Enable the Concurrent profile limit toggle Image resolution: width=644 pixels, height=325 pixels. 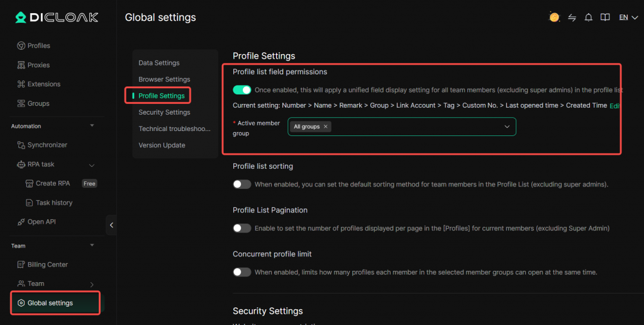coord(242,272)
